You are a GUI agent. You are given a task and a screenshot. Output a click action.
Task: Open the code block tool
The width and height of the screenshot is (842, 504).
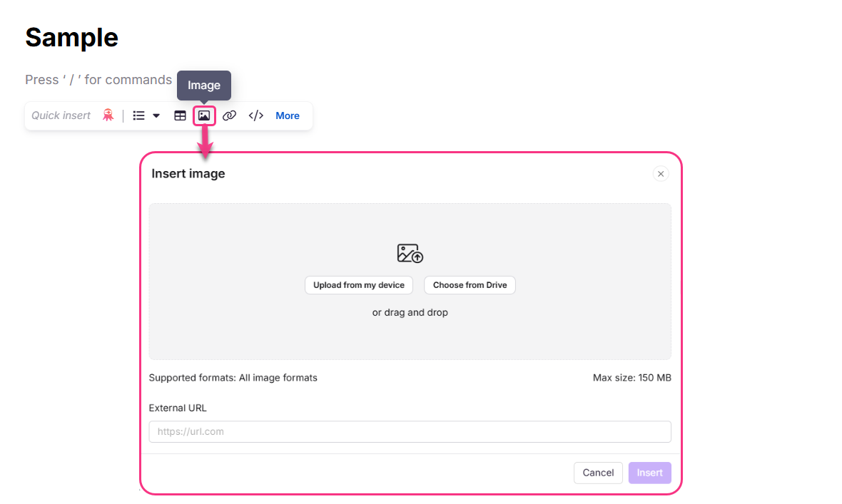[x=255, y=115]
